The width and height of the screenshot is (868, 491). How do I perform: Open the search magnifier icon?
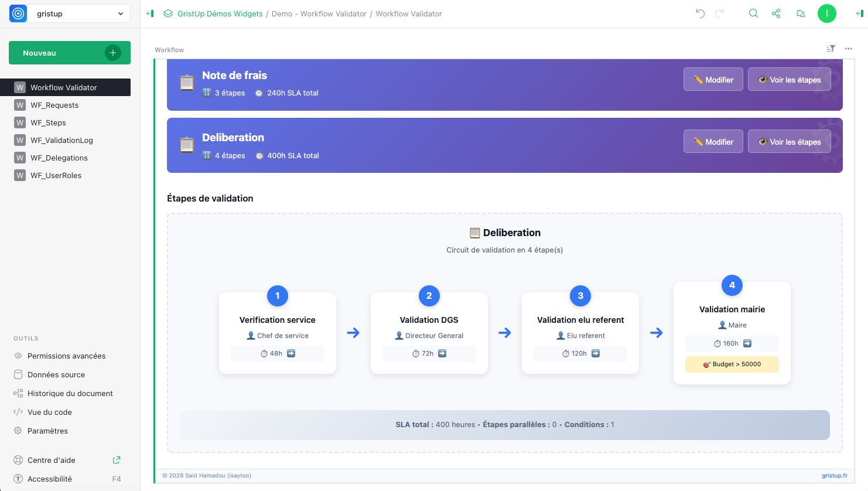coord(753,13)
